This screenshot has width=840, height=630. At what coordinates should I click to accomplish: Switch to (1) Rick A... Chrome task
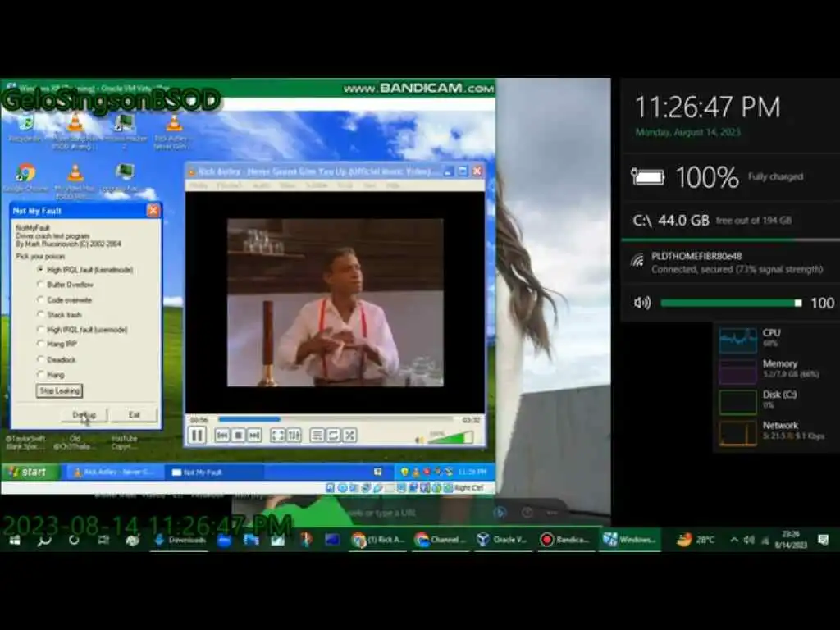pos(378,540)
